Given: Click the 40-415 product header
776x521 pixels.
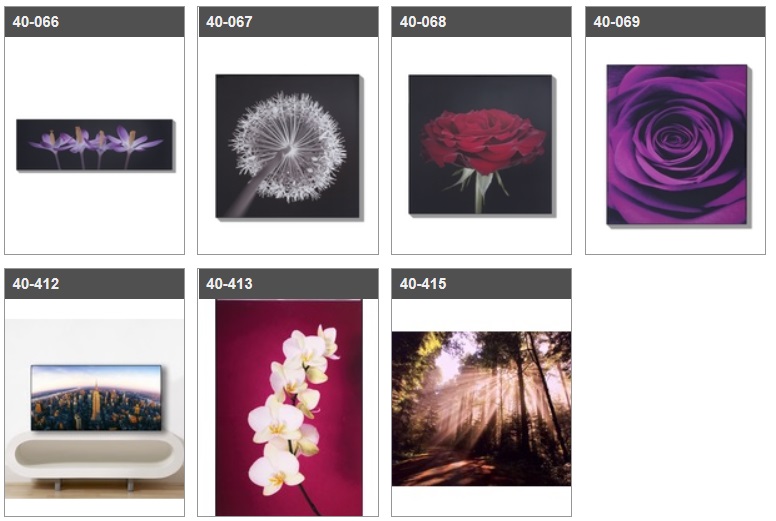Looking at the screenshot, I should (x=481, y=284).
